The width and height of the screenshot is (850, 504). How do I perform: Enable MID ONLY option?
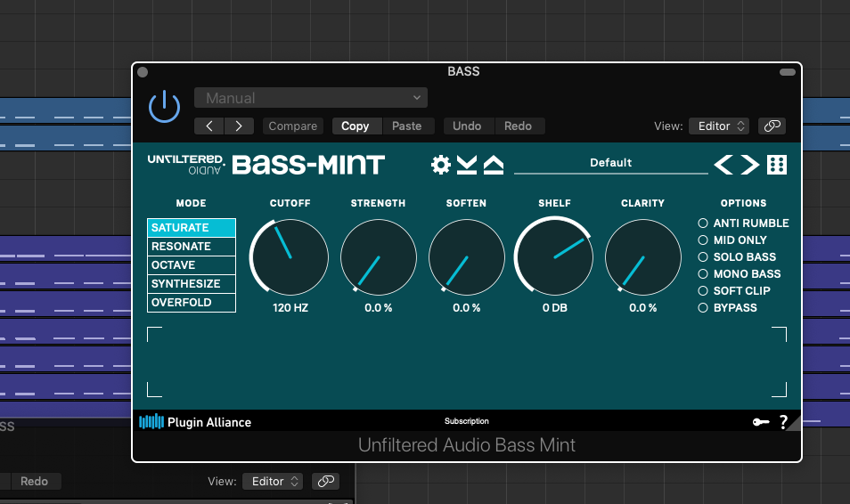tap(732, 240)
